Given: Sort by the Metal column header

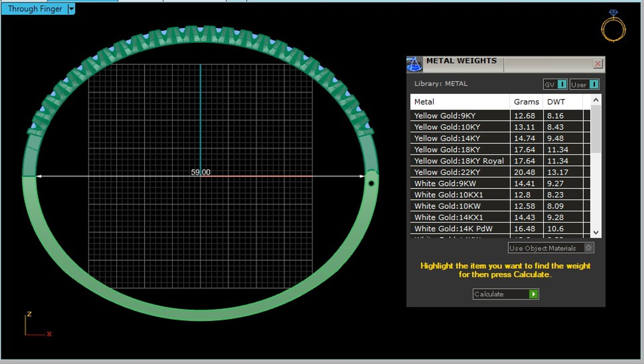Looking at the screenshot, I should tap(460, 102).
